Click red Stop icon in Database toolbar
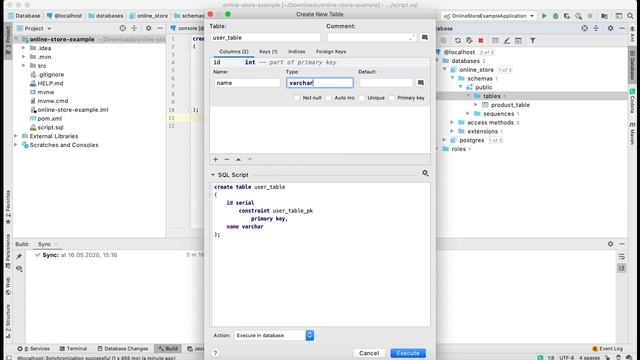 point(481,40)
